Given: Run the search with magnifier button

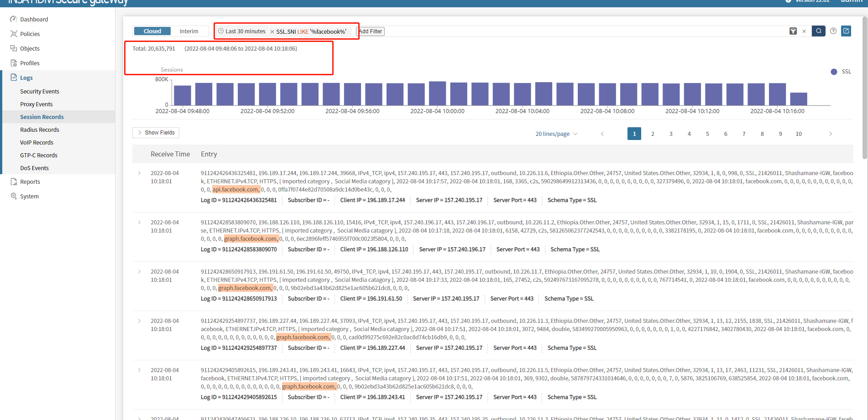Looking at the screenshot, I should [x=819, y=31].
